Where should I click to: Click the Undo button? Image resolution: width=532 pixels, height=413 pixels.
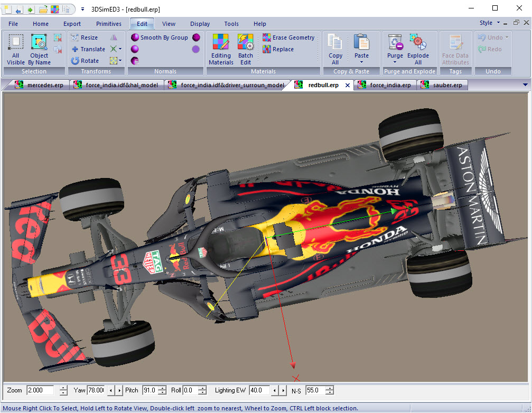pyautogui.click(x=490, y=37)
